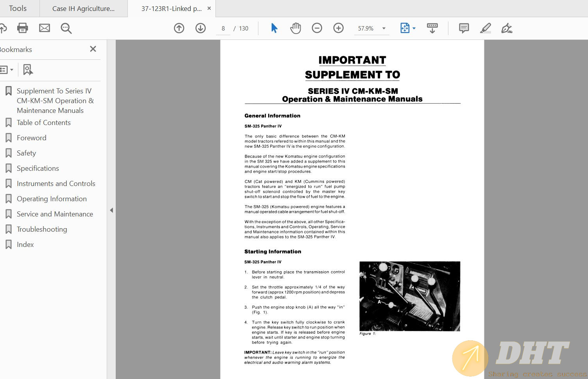Screen dimensions: 588x379
Task: Open the Sign document tool
Action: pyautogui.click(x=507, y=28)
